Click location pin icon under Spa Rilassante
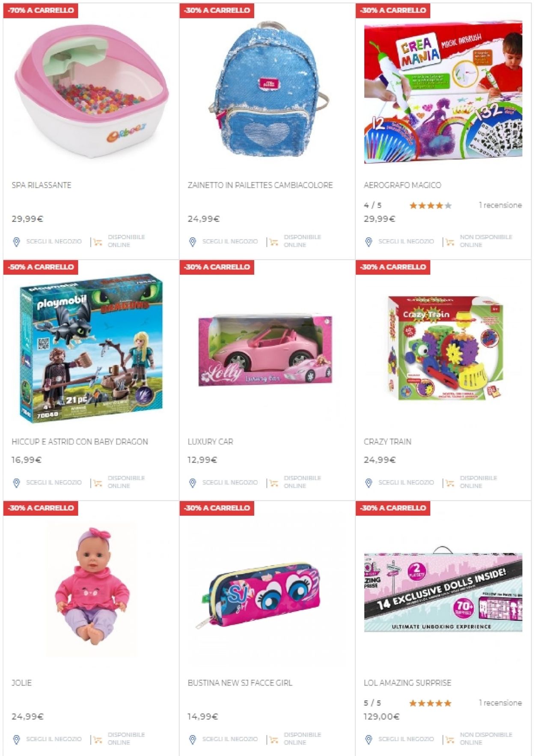 coord(16,242)
